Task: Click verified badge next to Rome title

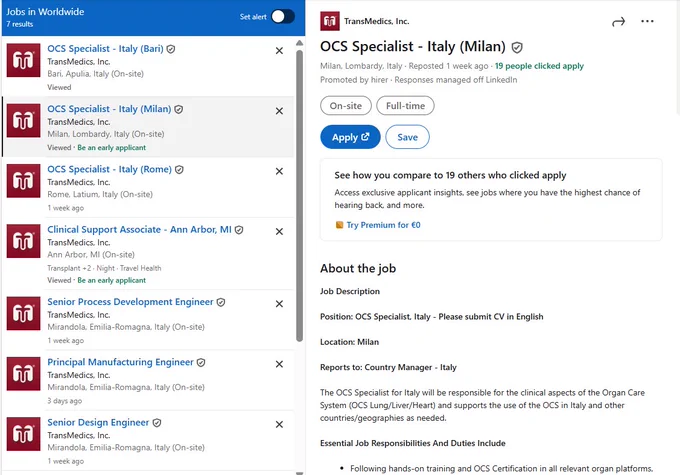Action: pos(179,170)
